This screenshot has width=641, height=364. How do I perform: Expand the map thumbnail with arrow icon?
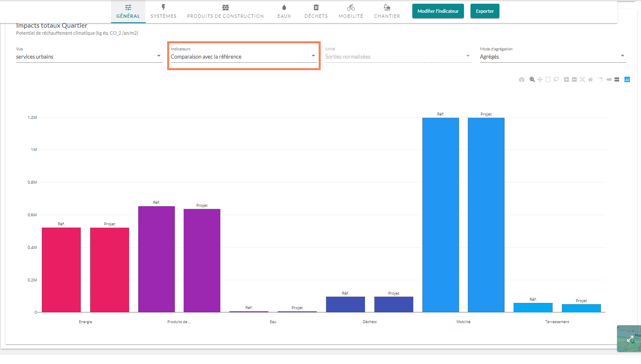(x=630, y=339)
